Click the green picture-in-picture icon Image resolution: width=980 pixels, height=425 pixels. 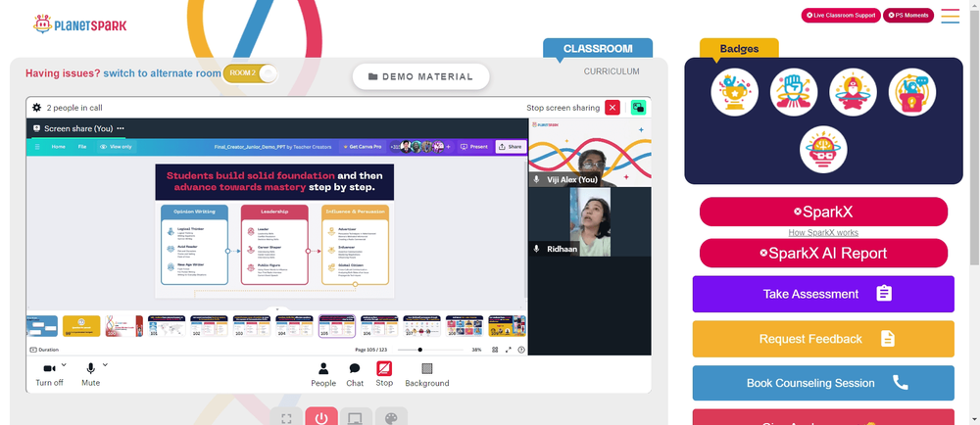click(x=638, y=108)
